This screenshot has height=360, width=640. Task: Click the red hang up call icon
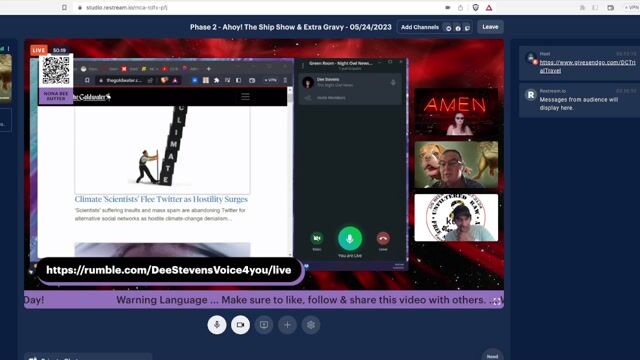pyautogui.click(x=383, y=238)
